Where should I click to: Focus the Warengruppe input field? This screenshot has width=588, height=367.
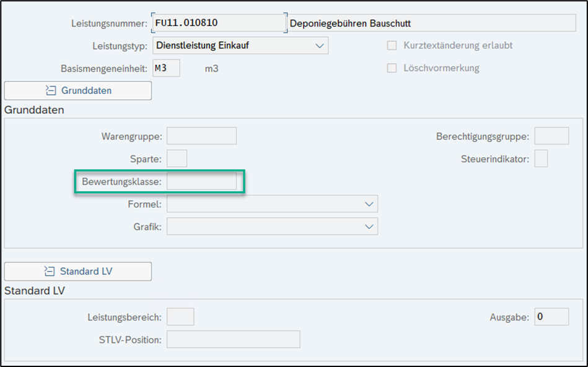201,136
